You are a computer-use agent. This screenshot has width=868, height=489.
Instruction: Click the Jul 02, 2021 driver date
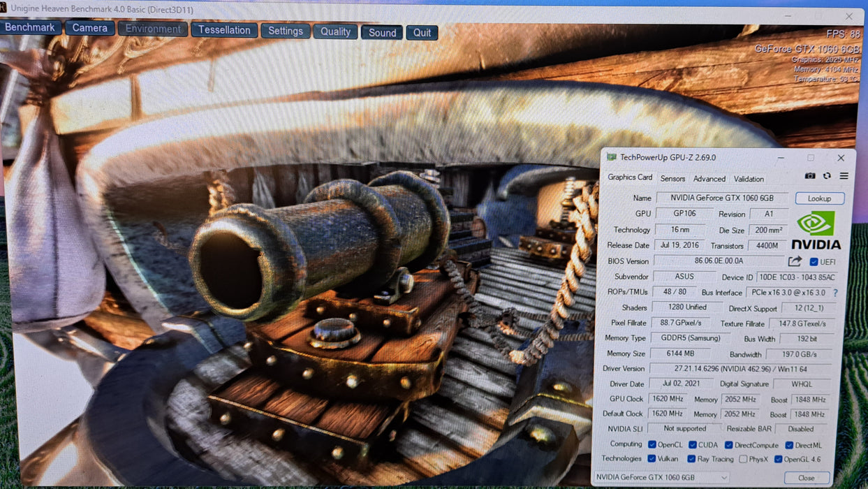coord(682,384)
